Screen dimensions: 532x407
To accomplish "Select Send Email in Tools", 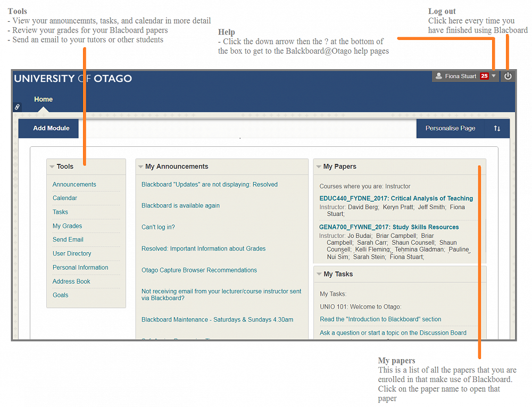I will pos(68,239).
